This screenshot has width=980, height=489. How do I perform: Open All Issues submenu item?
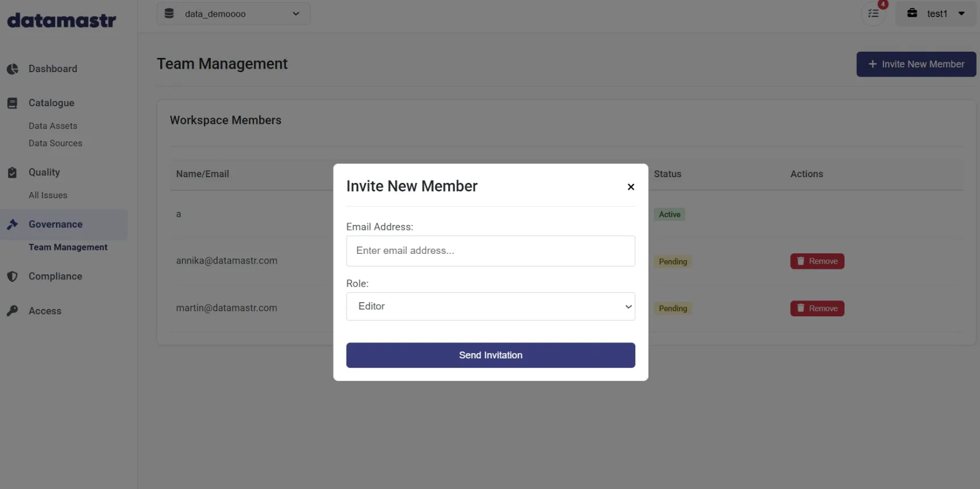pos(48,195)
